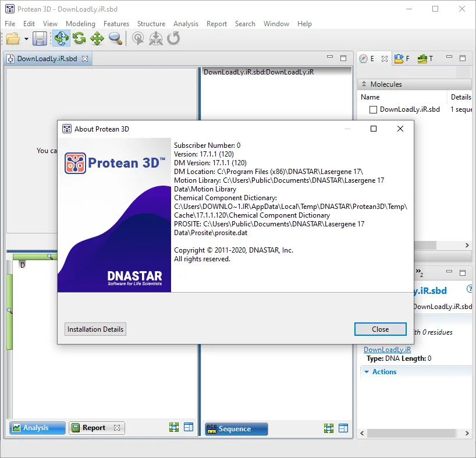This screenshot has width=476, height=458.
Task: Click the Installation Details button
Action: point(95,329)
